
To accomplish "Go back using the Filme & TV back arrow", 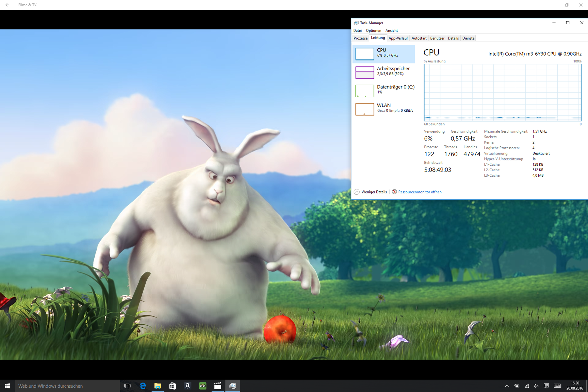I will pyautogui.click(x=7, y=5).
